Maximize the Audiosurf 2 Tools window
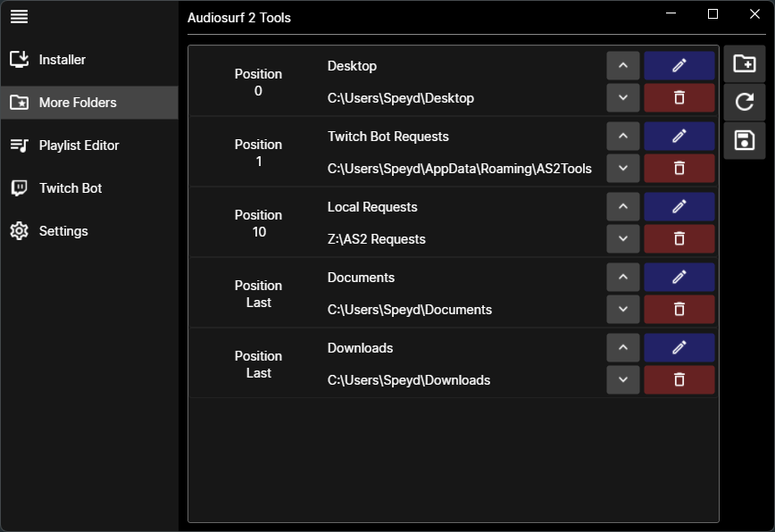The width and height of the screenshot is (775, 532). pos(712,13)
